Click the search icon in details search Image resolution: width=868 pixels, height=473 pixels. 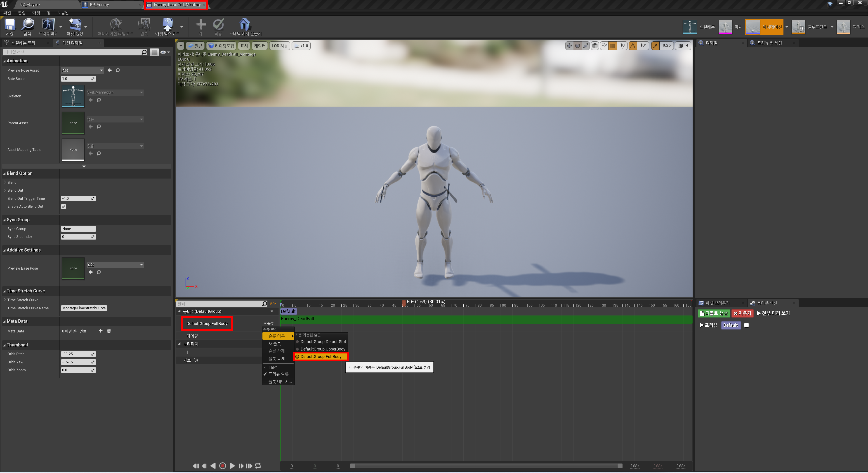(x=144, y=52)
